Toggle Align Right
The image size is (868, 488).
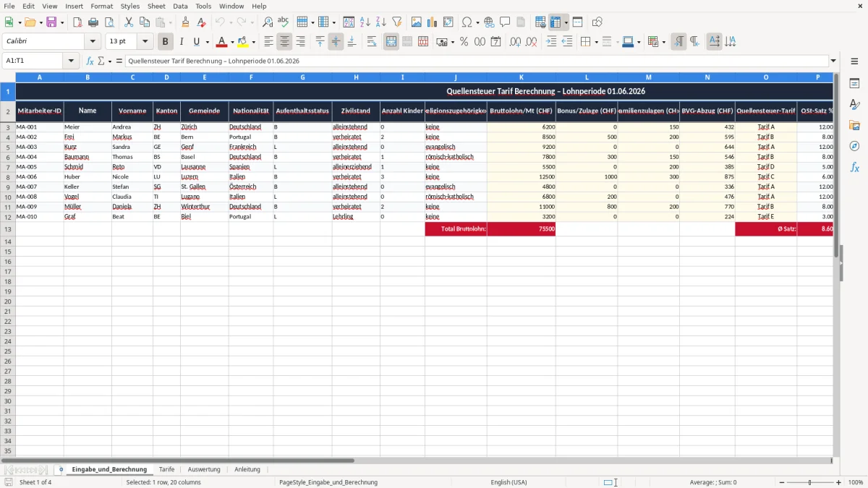point(300,42)
